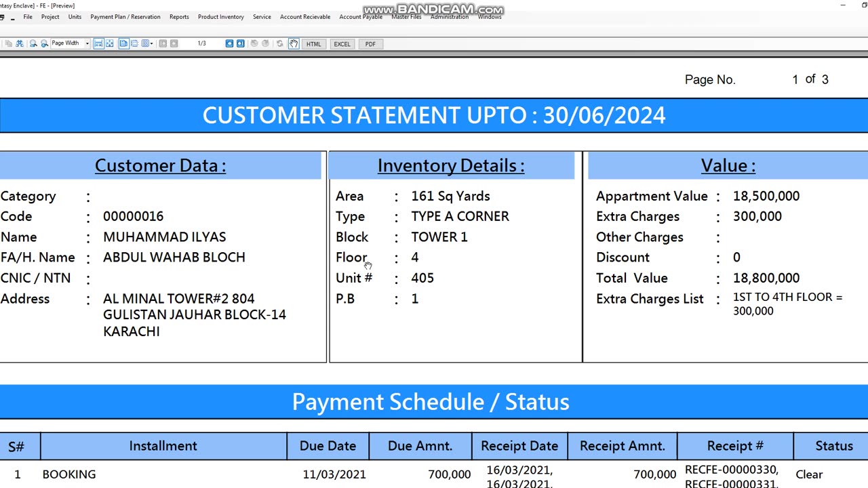The image size is (868, 488).
Task: Select the fit page width icon
Action: click(x=98, y=43)
